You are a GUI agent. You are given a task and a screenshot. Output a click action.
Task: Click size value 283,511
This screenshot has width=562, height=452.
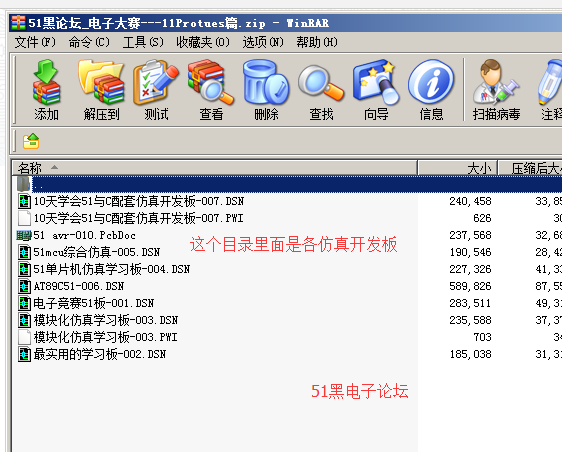pyautogui.click(x=470, y=303)
